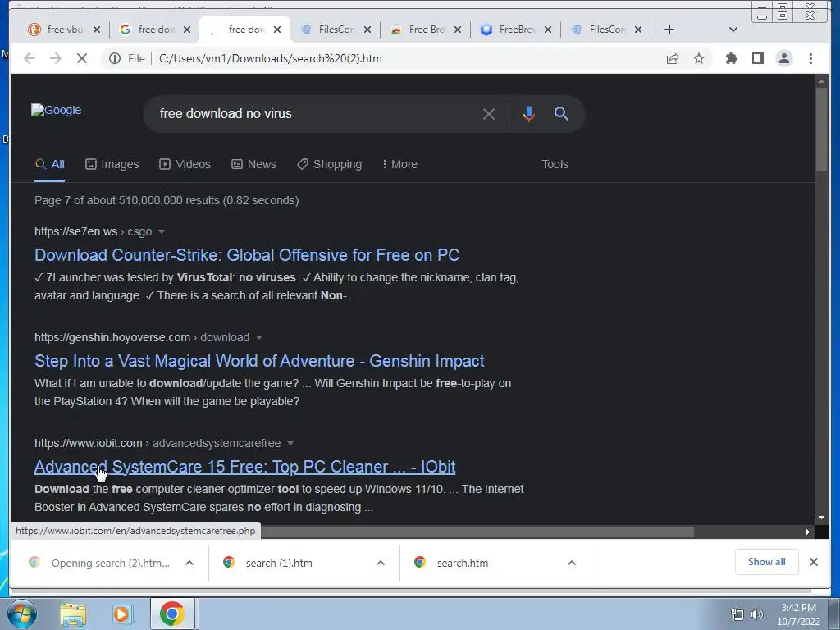Click vertical scrollbar down arrow
Viewport: 840px width, 630px height.
[x=821, y=518]
